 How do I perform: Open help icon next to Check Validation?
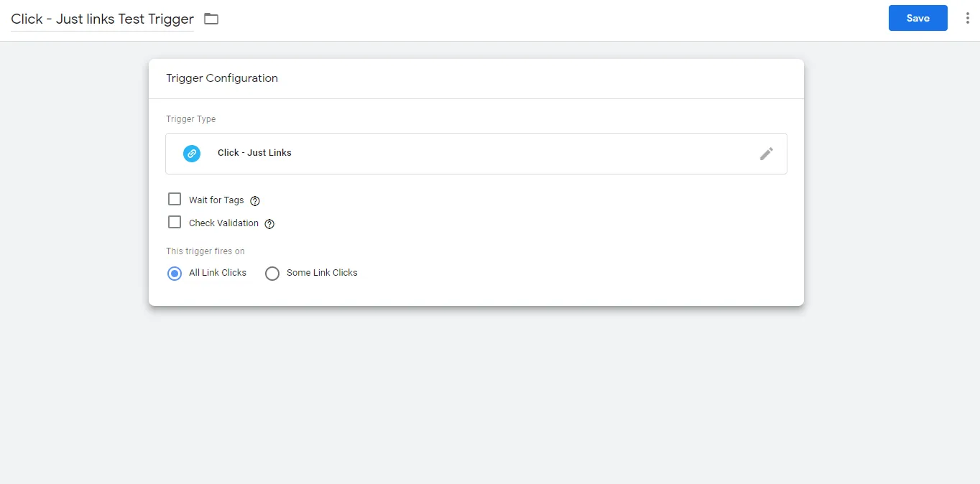coord(269,224)
